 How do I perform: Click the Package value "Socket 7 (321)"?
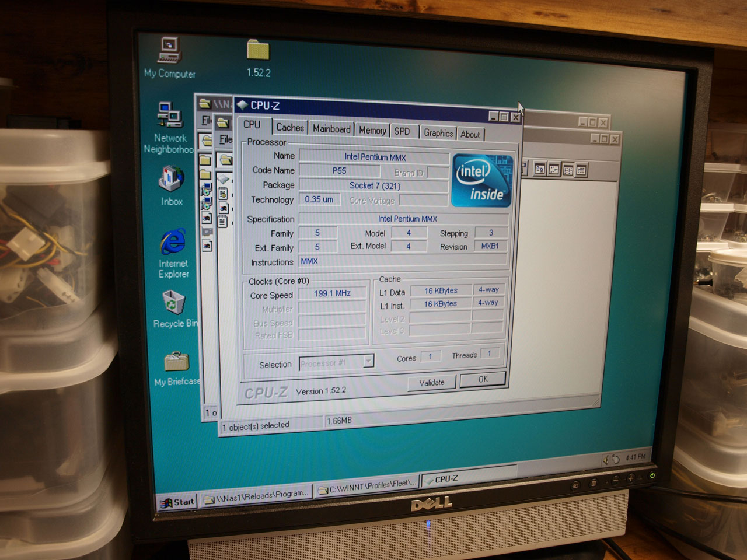(375, 185)
